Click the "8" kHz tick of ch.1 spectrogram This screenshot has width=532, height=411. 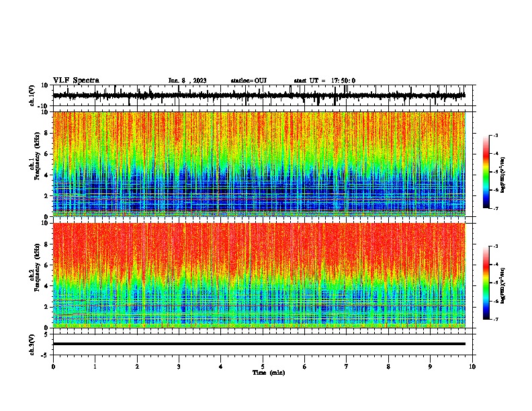click(46, 133)
